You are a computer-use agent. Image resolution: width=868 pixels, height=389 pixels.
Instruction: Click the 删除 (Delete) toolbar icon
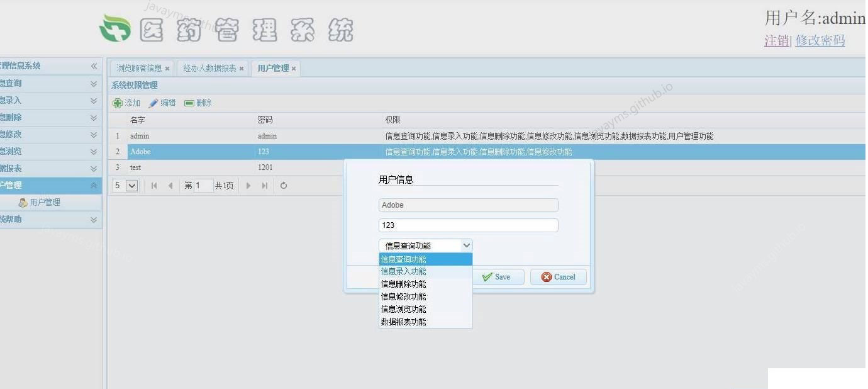click(x=189, y=103)
